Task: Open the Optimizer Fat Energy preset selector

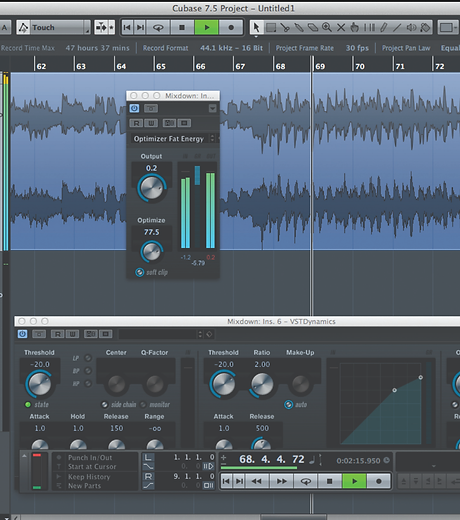Action: [x=173, y=139]
